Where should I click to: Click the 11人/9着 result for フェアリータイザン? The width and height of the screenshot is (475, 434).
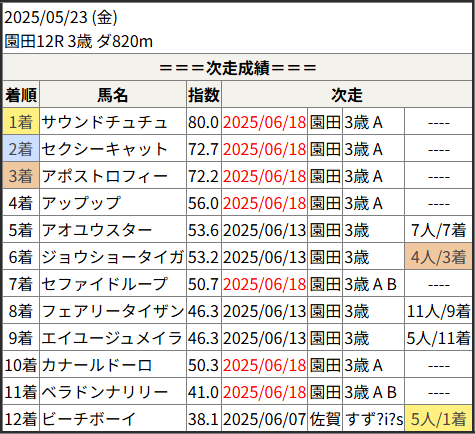[438, 311]
